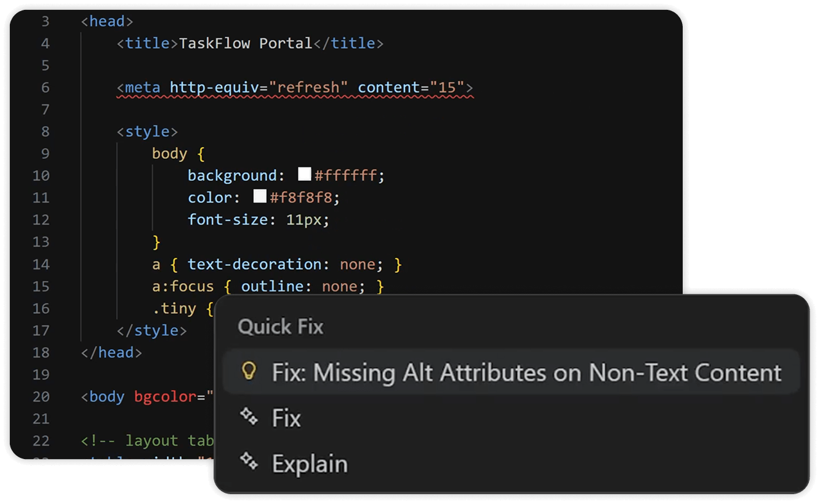Click the layout comment on line 22
Viewport: 820px width, 504px height.
[x=148, y=441]
